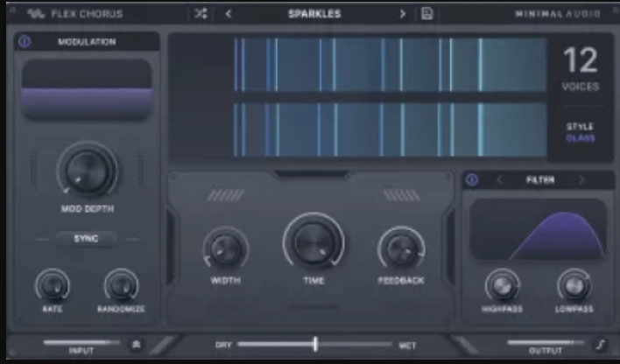This screenshot has width=620, height=364.
Task: Click the filter response curve display
Action: tap(539, 229)
